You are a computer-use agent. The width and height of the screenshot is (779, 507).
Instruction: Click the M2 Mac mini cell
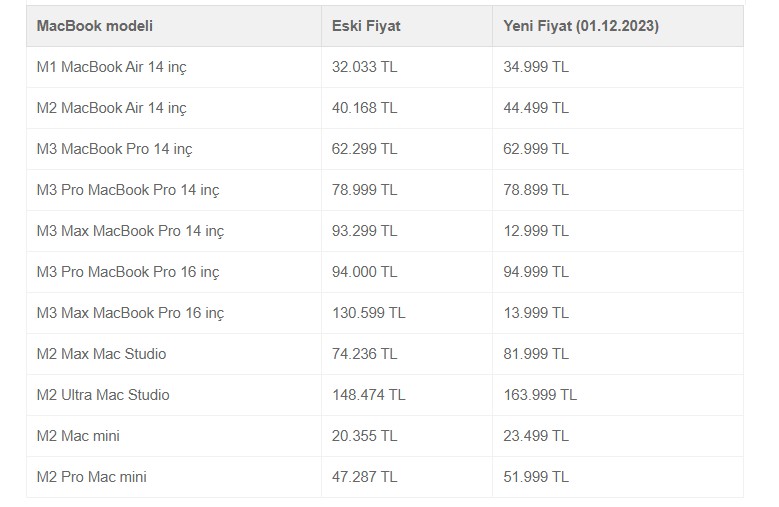point(174,436)
